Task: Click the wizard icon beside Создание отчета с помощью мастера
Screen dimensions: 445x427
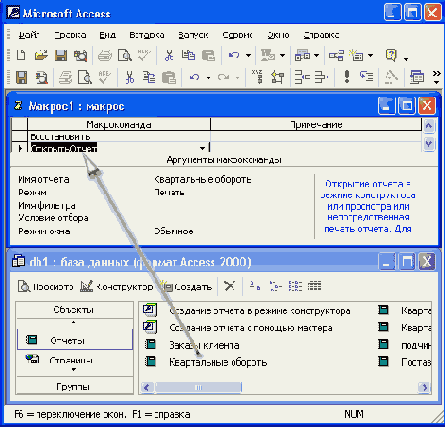Action: [150, 327]
